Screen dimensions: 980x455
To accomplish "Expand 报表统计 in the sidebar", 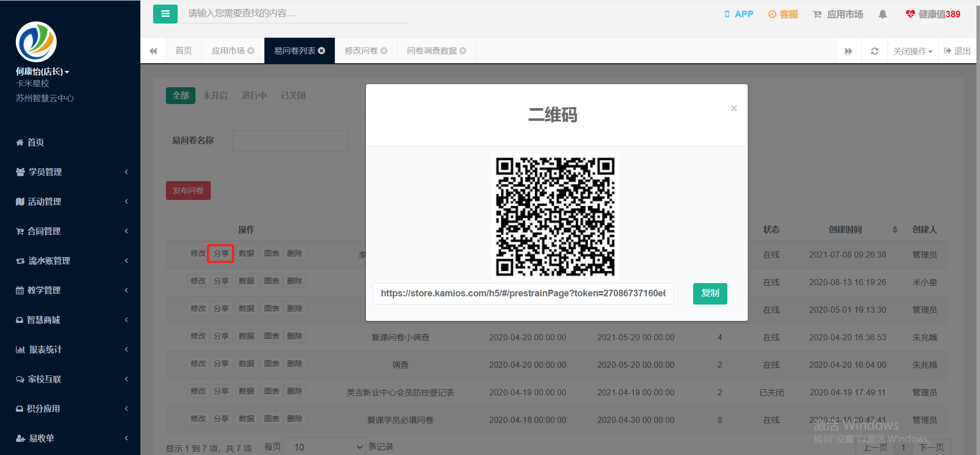I will (70, 349).
